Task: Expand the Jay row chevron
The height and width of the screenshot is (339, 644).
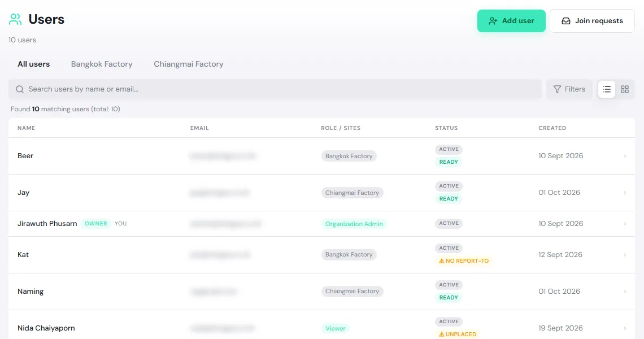Action: point(625,193)
